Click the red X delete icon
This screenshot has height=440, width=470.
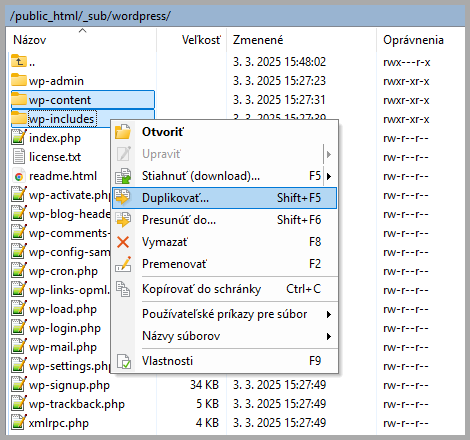(x=123, y=242)
